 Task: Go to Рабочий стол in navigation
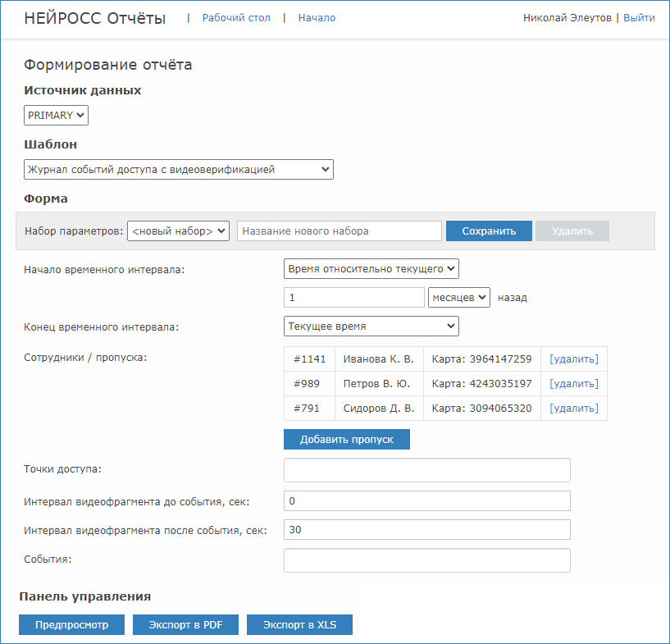point(235,18)
